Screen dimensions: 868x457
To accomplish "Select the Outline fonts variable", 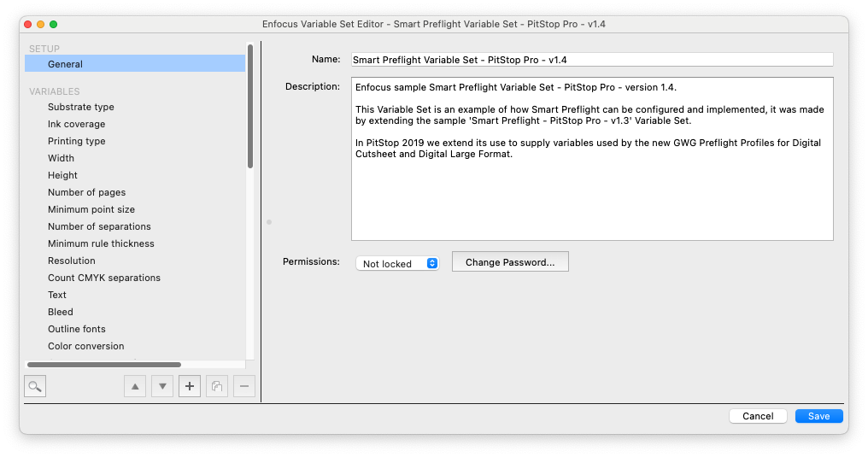I will (76, 329).
